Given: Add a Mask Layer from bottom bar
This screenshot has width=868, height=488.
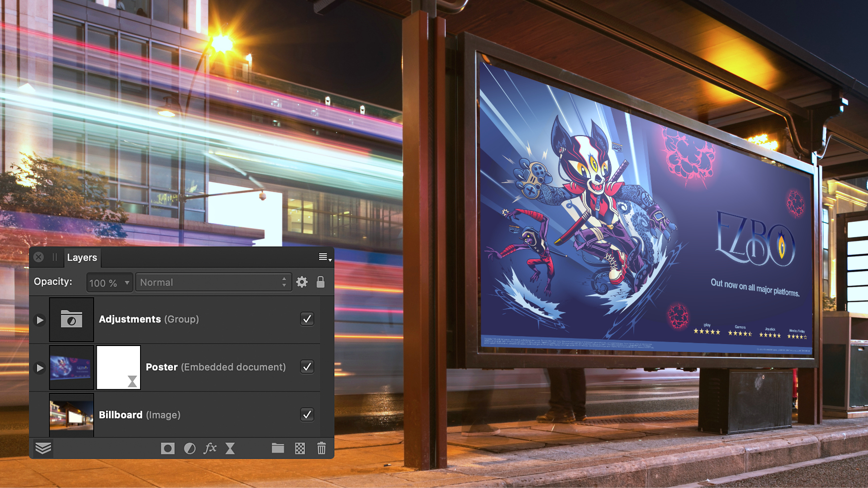Looking at the screenshot, I should (x=168, y=448).
